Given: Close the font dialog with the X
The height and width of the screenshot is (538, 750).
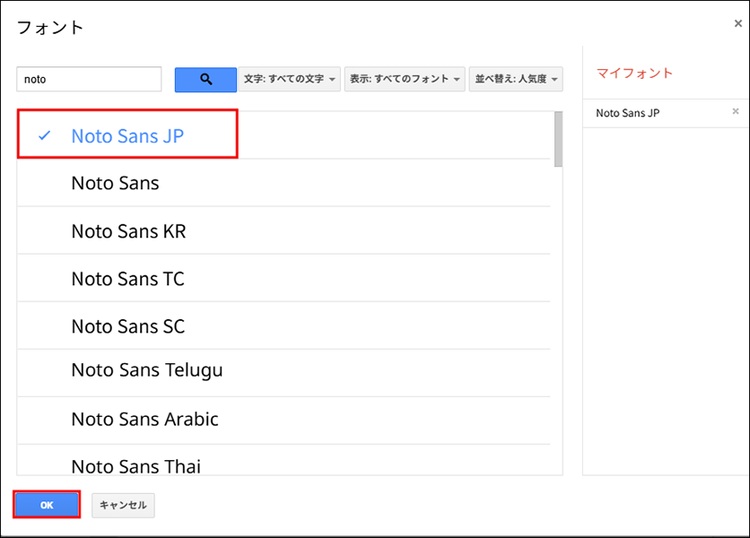Looking at the screenshot, I should [738, 24].
